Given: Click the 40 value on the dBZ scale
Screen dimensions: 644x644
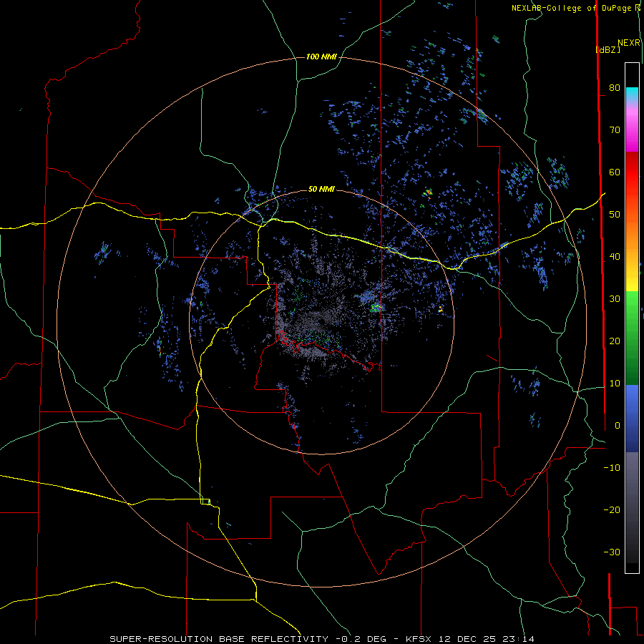Looking at the screenshot, I should (615, 257).
